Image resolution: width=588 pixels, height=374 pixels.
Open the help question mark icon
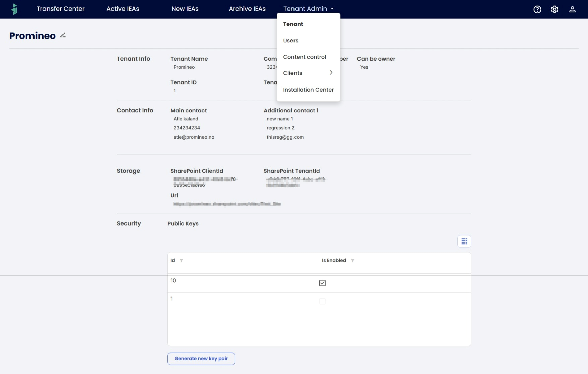537,9
